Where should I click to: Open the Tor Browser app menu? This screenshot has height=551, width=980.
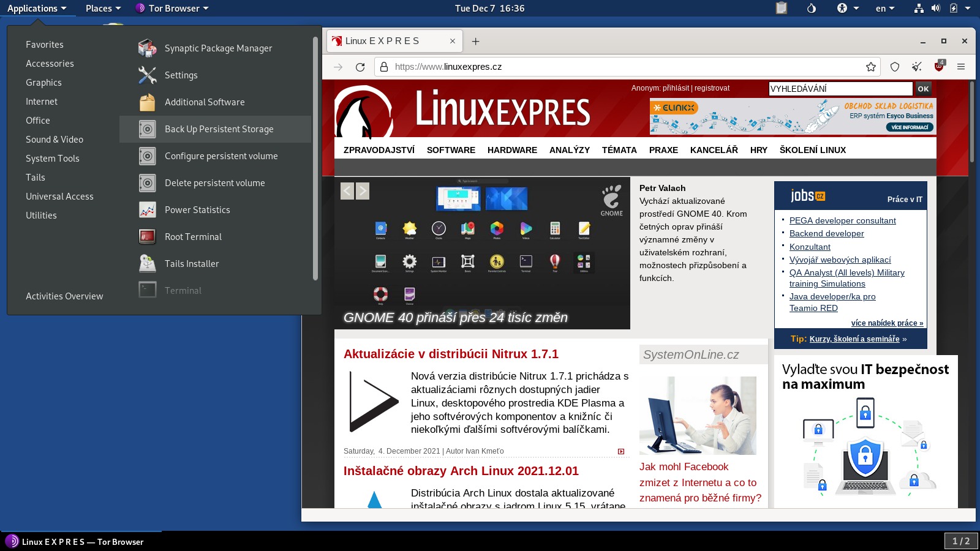172,8
